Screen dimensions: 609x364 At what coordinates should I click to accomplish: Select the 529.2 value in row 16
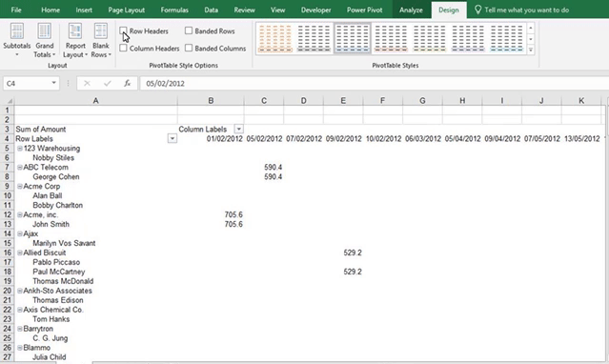tap(353, 253)
